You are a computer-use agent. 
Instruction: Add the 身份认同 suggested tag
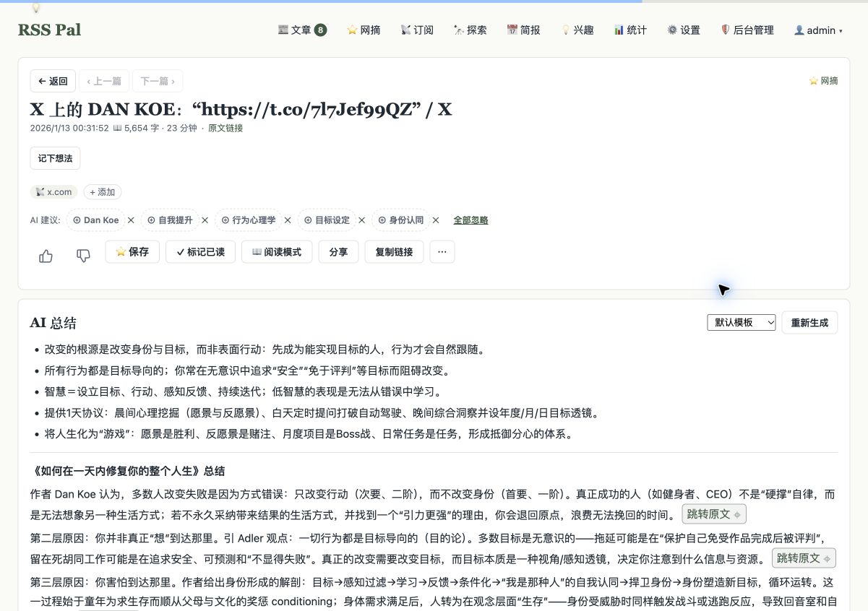coord(401,220)
